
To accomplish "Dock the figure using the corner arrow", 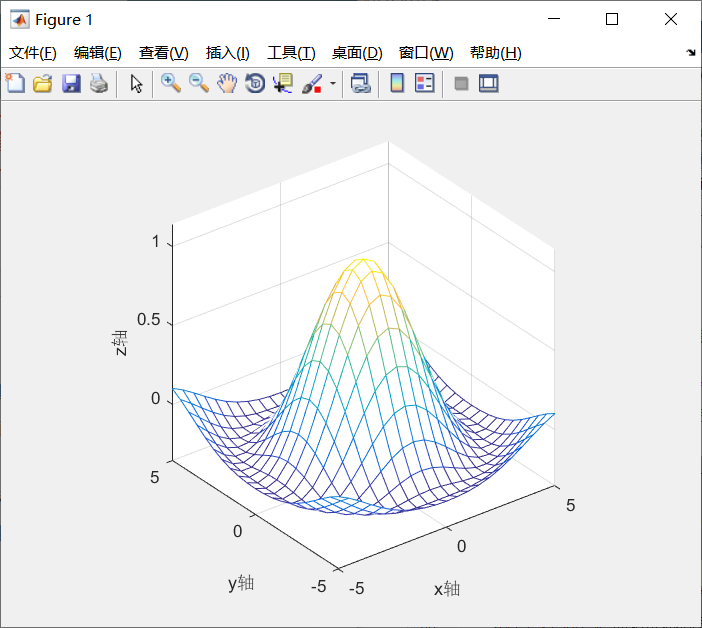I will pyautogui.click(x=691, y=53).
